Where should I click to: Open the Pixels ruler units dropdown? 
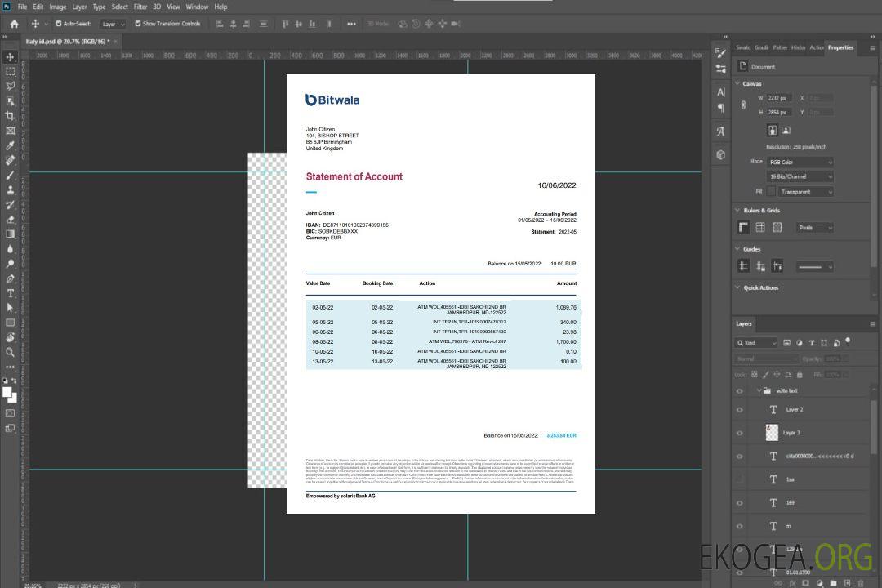click(815, 227)
